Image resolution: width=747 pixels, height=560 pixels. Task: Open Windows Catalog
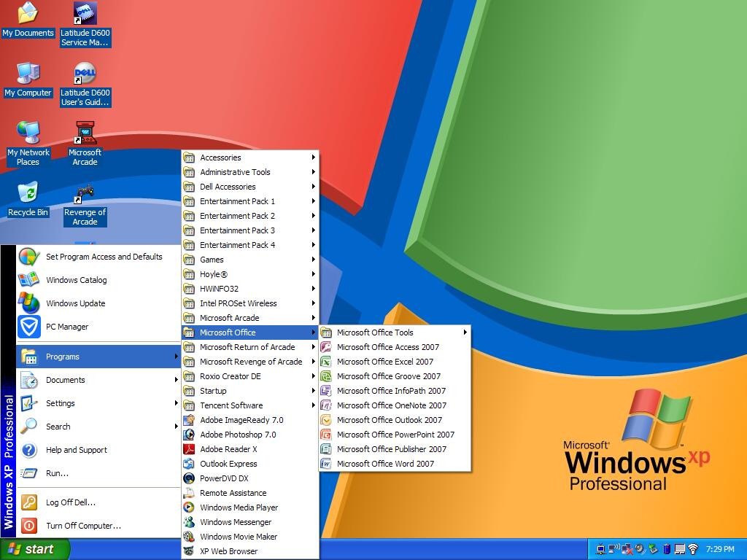pos(98,280)
